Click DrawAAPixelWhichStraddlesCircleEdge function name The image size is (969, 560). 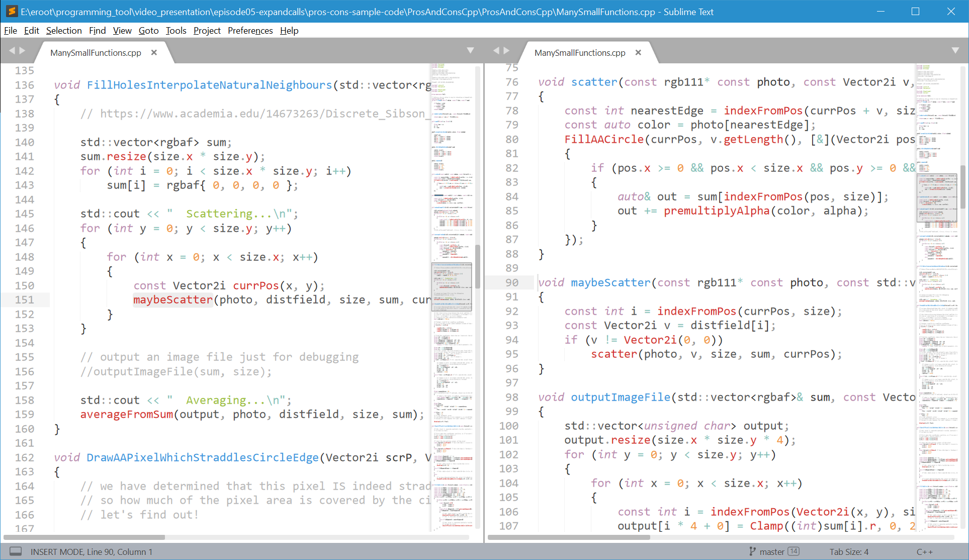(203, 458)
